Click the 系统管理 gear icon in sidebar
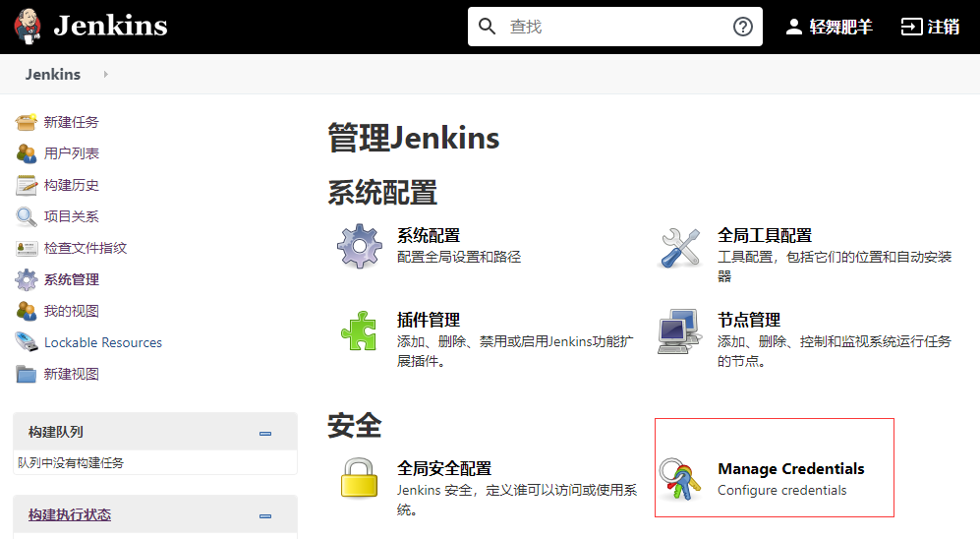980x539 pixels. [27, 279]
